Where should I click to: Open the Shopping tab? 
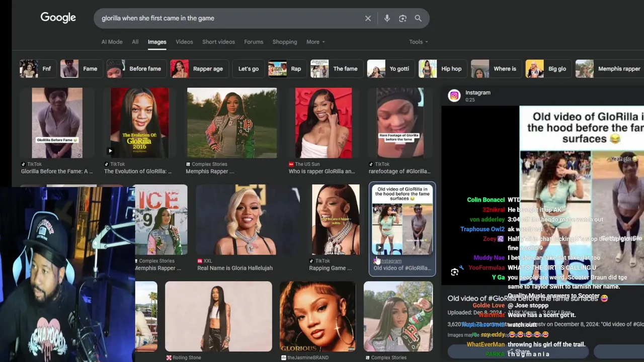[285, 42]
